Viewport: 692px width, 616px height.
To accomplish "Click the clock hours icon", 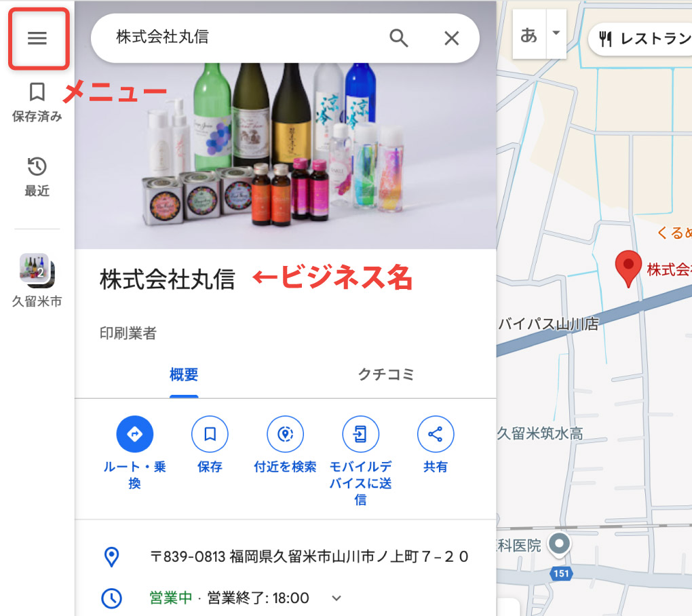I will point(112,598).
